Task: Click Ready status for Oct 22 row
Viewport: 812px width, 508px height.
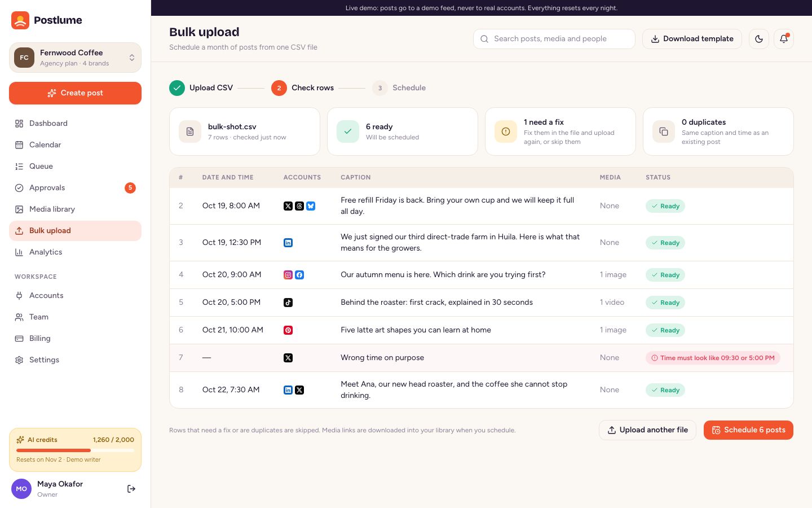Action: 665,390
